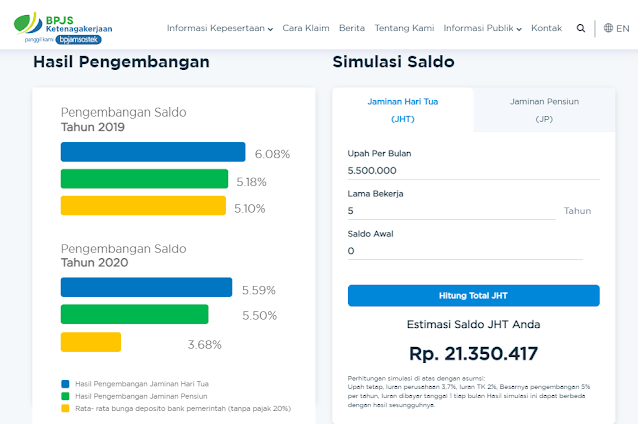
Task: Click the BPJS Ketenagakerjaan logo
Action: pos(62,28)
